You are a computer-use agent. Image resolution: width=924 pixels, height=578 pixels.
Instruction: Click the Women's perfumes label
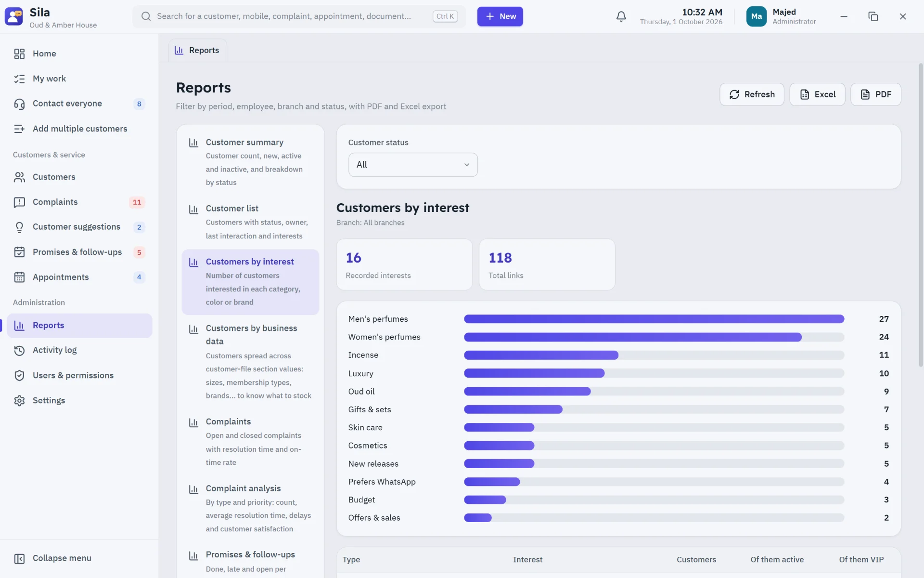(x=384, y=337)
